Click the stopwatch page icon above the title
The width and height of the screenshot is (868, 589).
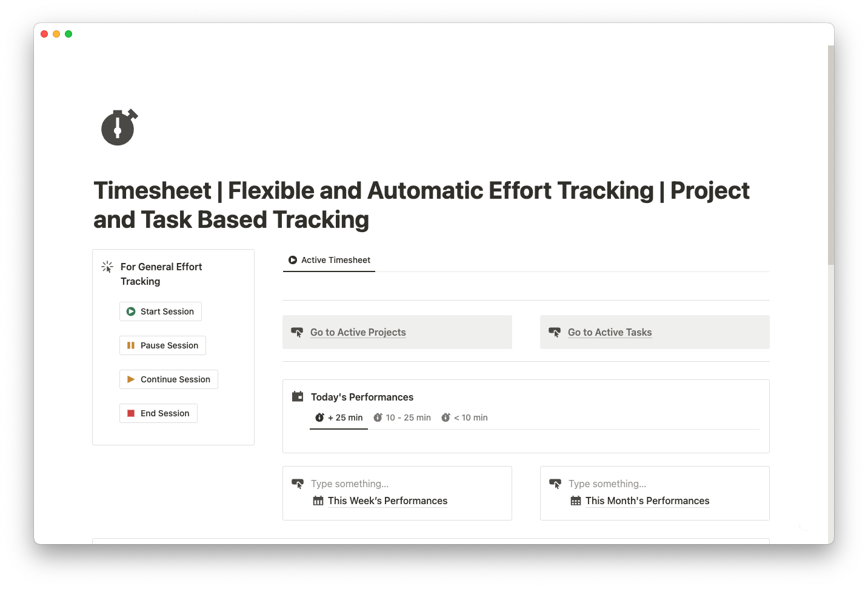point(119,127)
